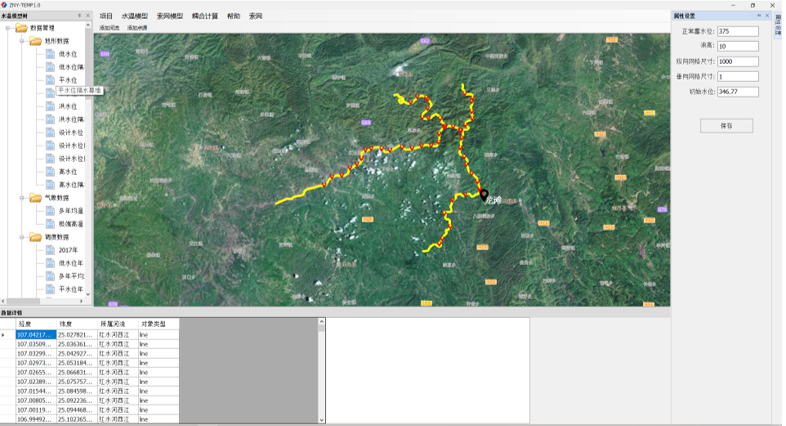786x426 pixels.
Task: Click the 垂向网格尺寸 field with 1
Action: click(x=737, y=77)
